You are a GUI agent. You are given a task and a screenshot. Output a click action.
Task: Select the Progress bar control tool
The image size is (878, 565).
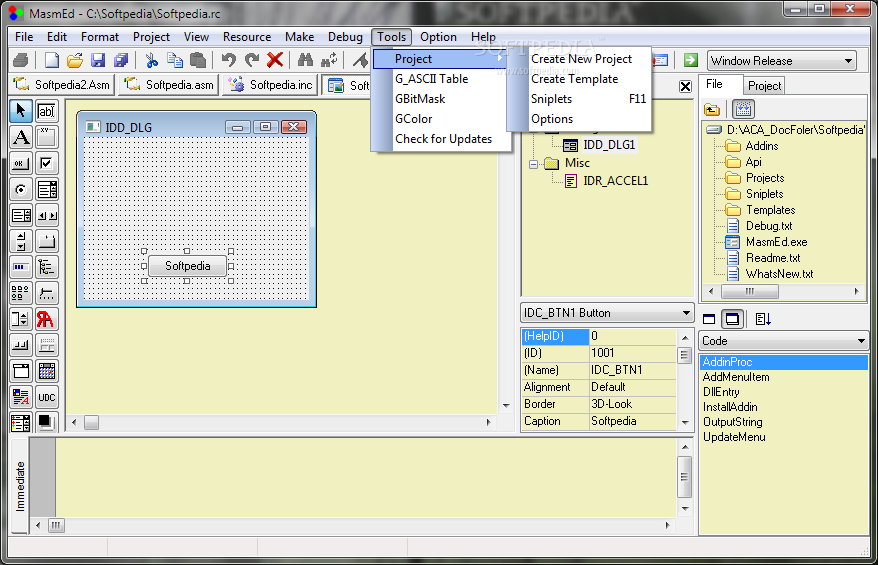pos(21,267)
